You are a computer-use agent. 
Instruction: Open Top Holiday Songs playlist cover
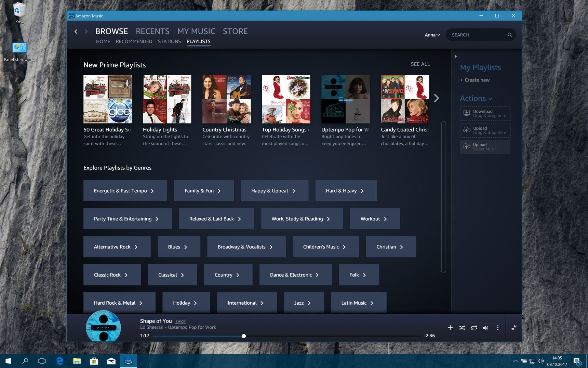pyautogui.click(x=286, y=99)
